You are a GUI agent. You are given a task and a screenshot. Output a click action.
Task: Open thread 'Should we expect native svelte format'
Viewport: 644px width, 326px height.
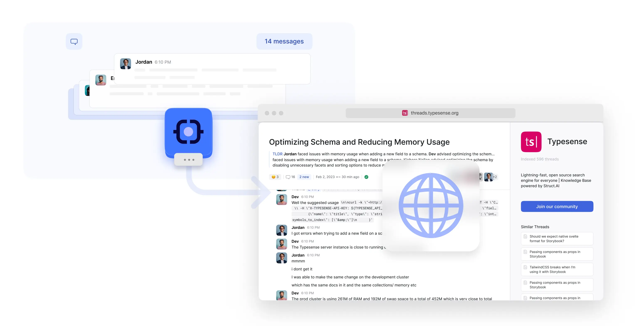(x=557, y=238)
